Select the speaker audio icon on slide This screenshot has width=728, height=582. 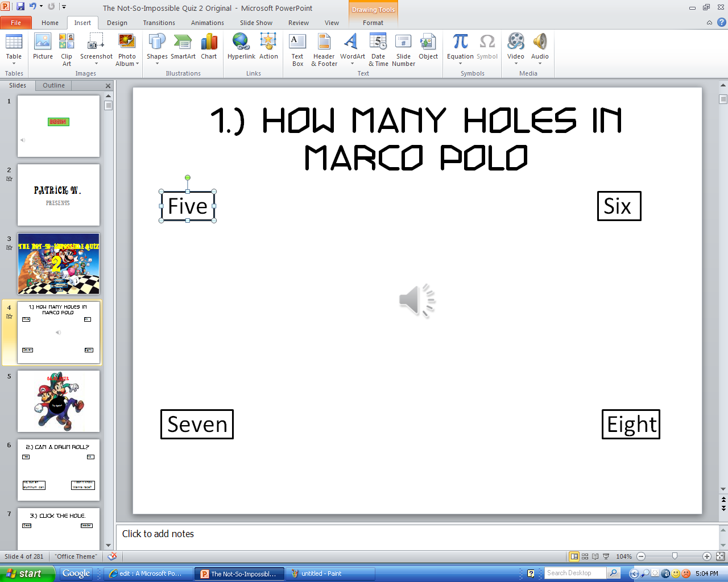pos(417,300)
